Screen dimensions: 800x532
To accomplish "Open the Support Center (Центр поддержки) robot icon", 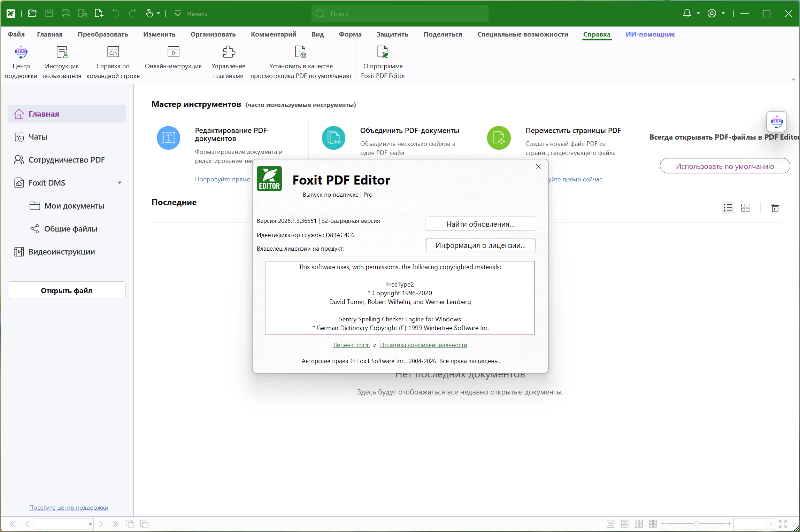I will [x=21, y=52].
